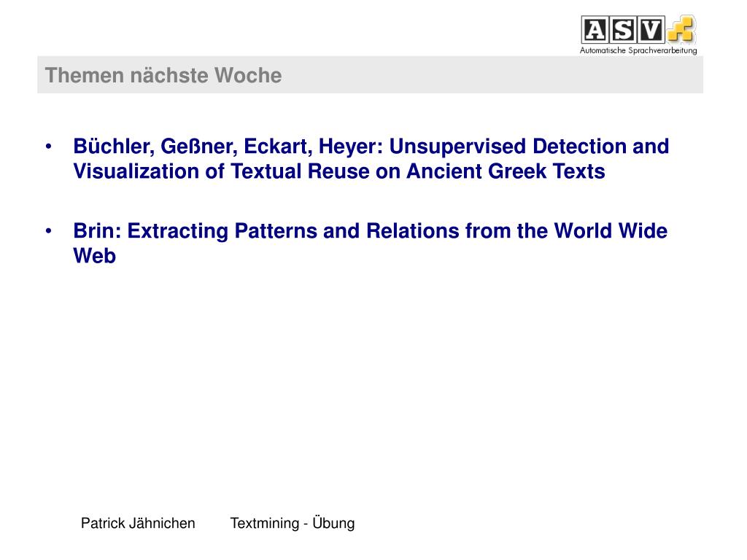Screen dimensions: 747x560
Task: Click the 'Themen nächste Woche' slide title
Action: [163, 75]
